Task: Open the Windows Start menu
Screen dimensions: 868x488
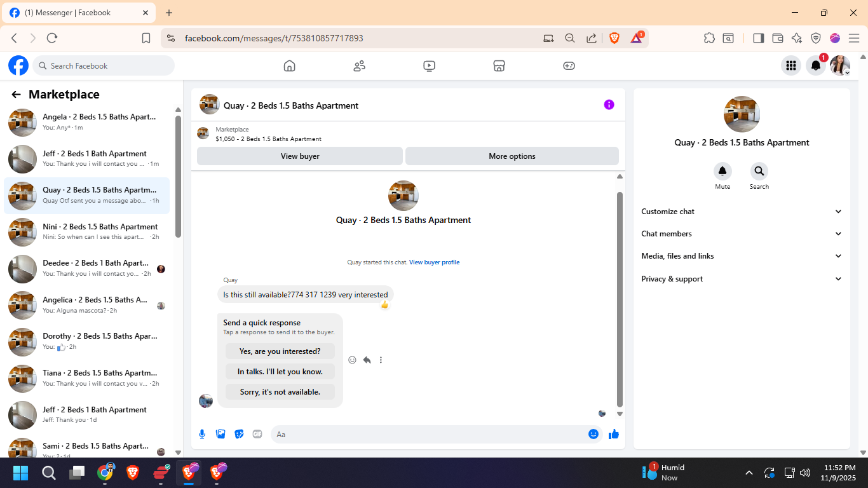Action: [x=20, y=473]
